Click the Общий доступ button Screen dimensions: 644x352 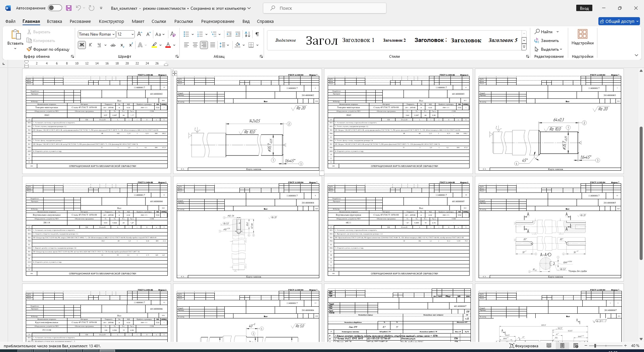tap(619, 21)
